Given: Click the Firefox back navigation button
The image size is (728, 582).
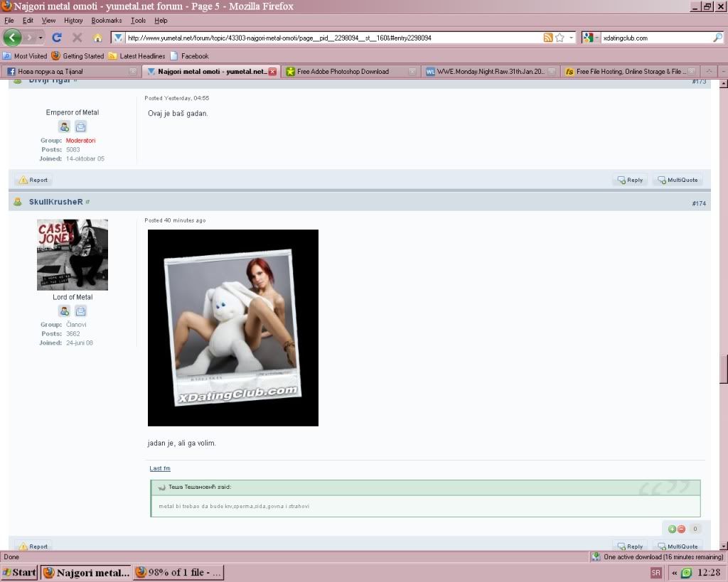Looking at the screenshot, I should coord(13,38).
